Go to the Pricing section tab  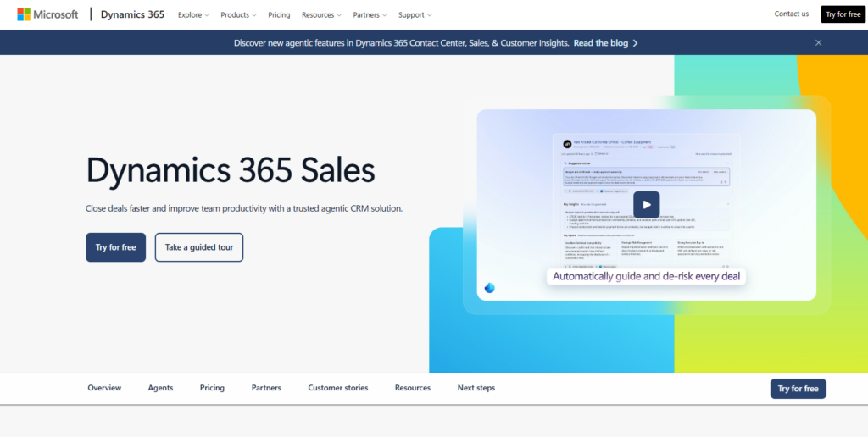point(212,389)
